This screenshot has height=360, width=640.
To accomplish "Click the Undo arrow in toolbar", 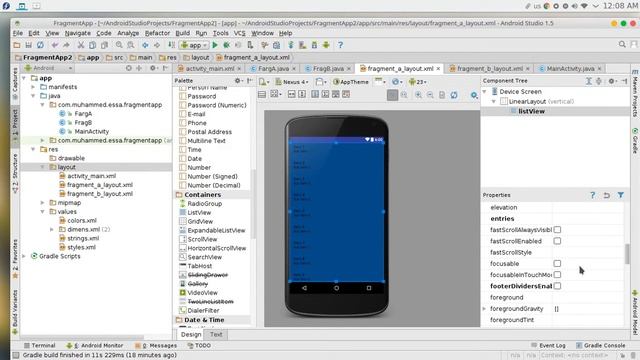I will point(55,45).
